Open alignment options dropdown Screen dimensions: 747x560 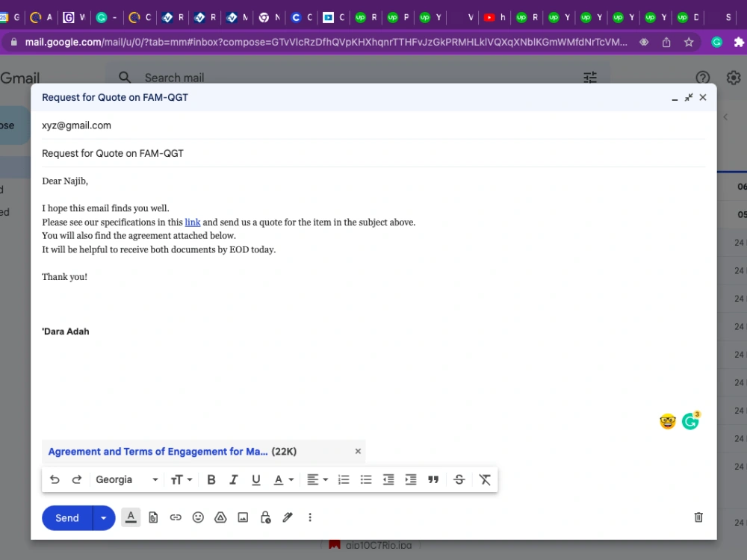(x=317, y=479)
